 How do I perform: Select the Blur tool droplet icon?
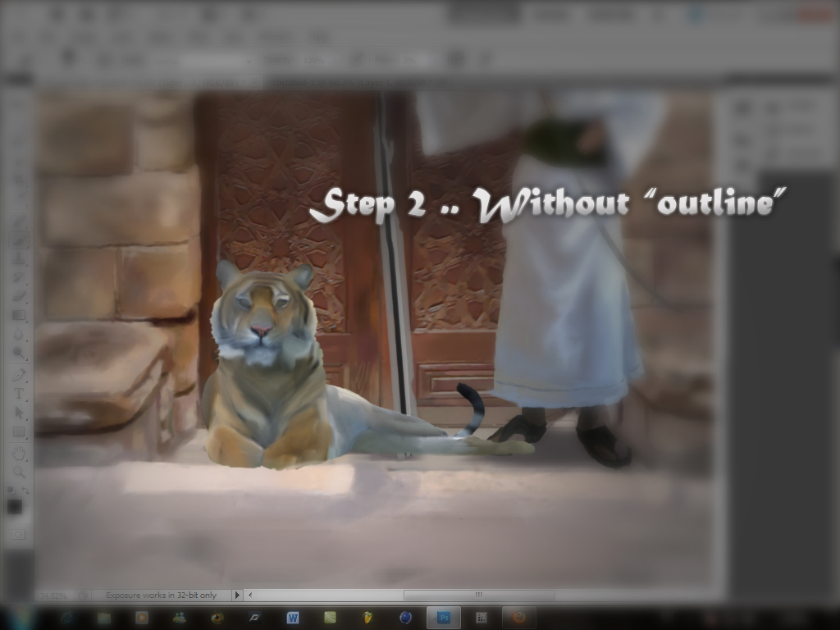pyautogui.click(x=19, y=335)
